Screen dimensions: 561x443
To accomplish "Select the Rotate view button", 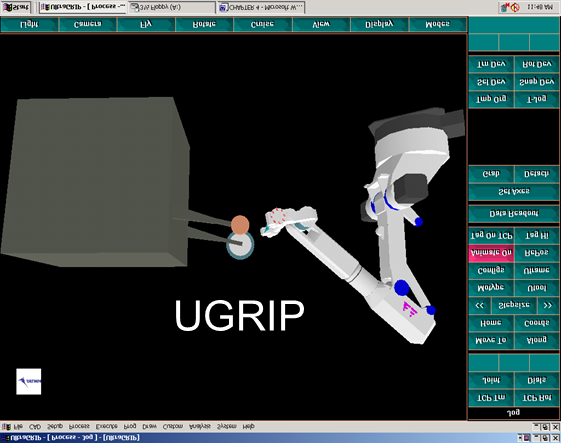I will pos(204,24).
